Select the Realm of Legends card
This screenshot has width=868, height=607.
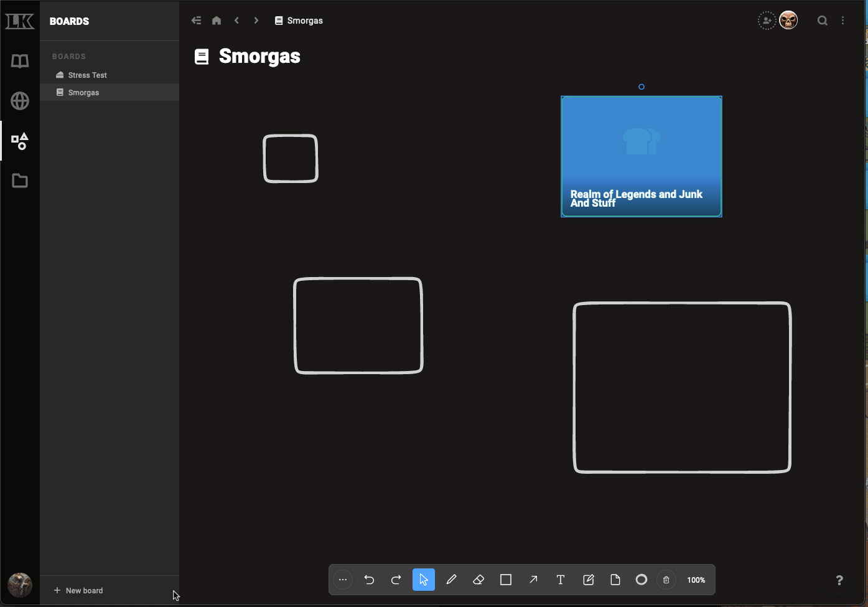click(x=642, y=156)
